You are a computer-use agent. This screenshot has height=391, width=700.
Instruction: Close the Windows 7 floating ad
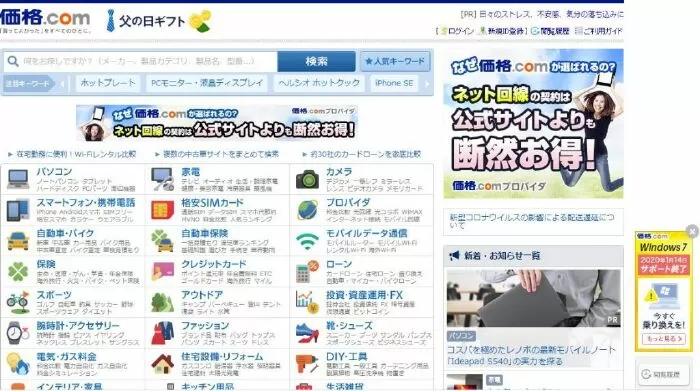click(x=692, y=231)
